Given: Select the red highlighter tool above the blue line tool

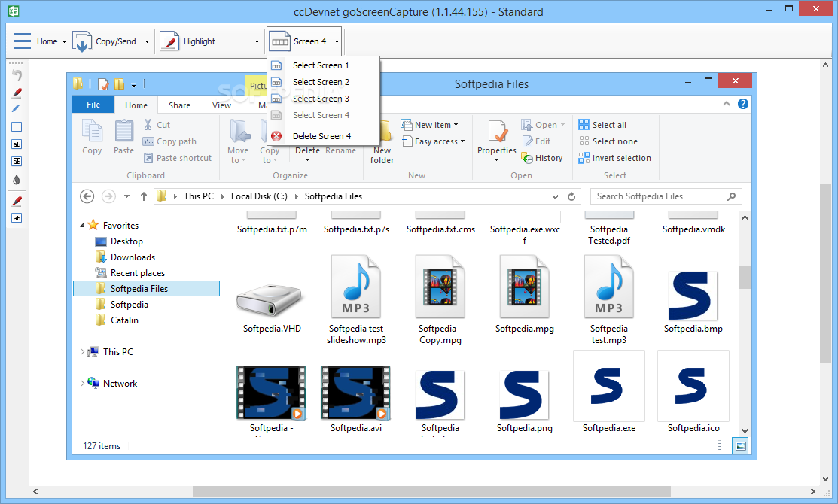Looking at the screenshot, I should click(x=17, y=93).
